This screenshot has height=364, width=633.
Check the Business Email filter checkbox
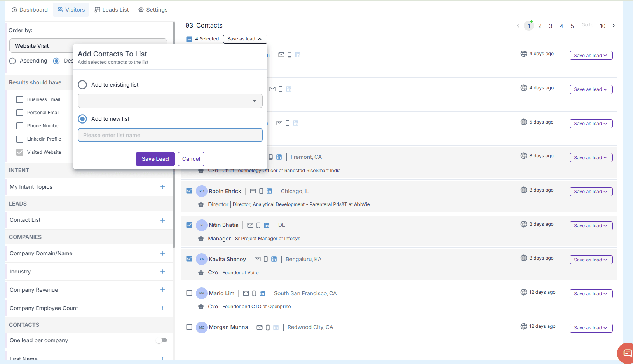coord(20,99)
